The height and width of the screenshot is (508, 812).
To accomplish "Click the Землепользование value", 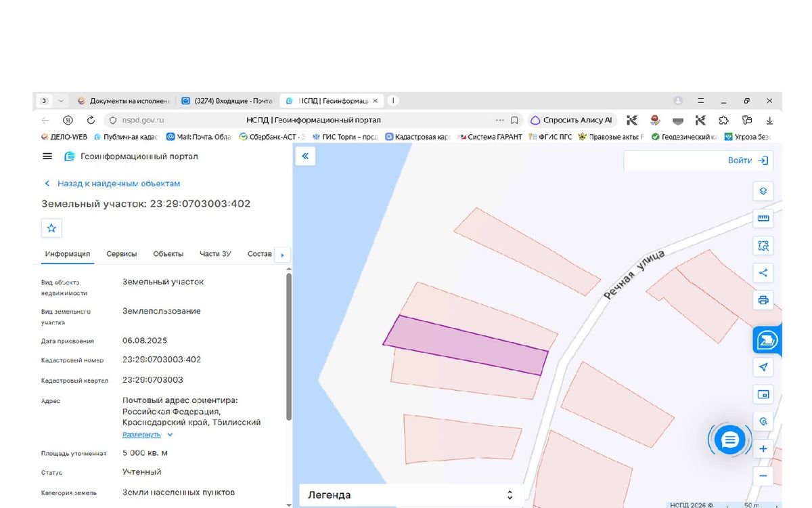I will [x=162, y=312].
